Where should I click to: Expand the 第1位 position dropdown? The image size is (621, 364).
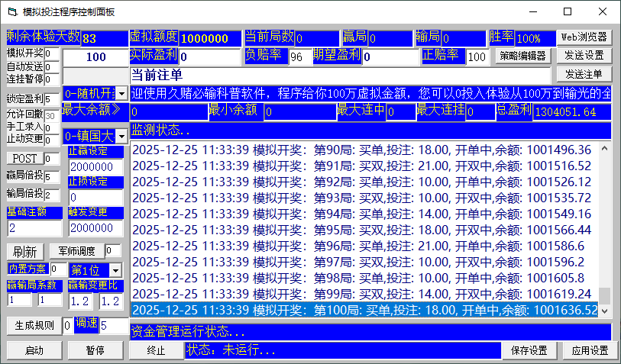(115, 270)
